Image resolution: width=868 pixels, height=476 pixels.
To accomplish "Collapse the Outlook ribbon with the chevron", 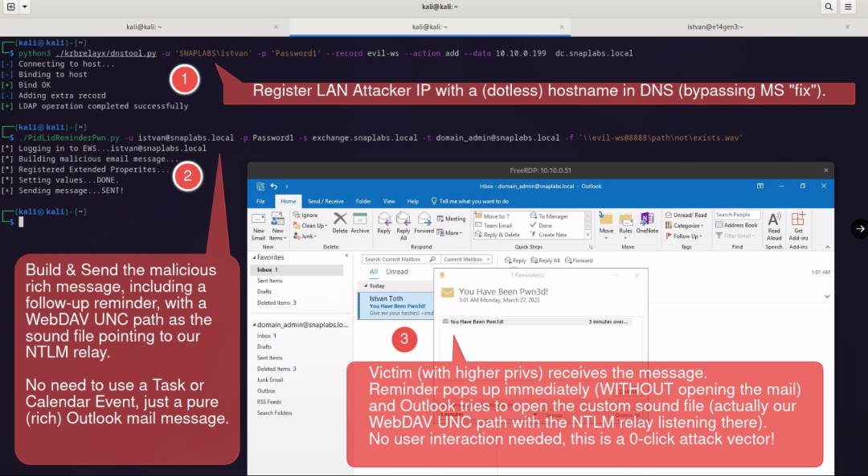I will [828, 247].
